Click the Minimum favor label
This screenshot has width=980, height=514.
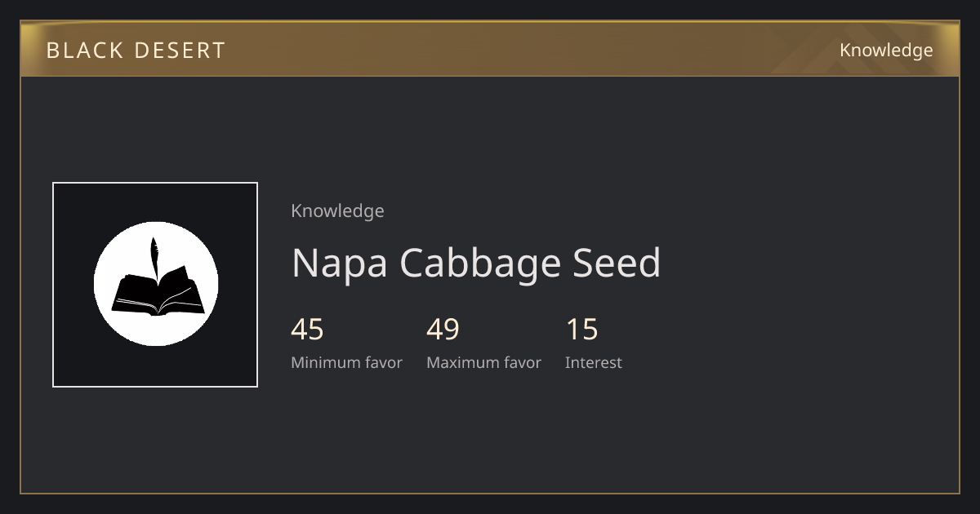[x=346, y=362]
